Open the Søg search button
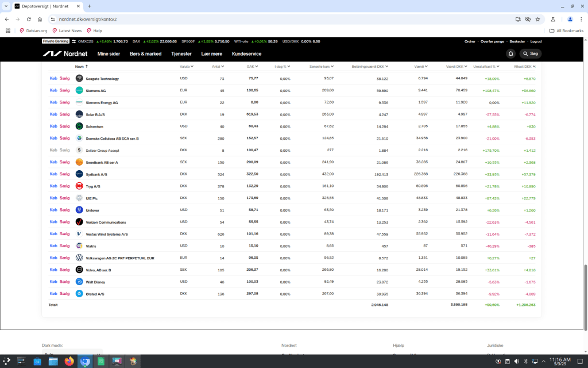 [531, 53]
